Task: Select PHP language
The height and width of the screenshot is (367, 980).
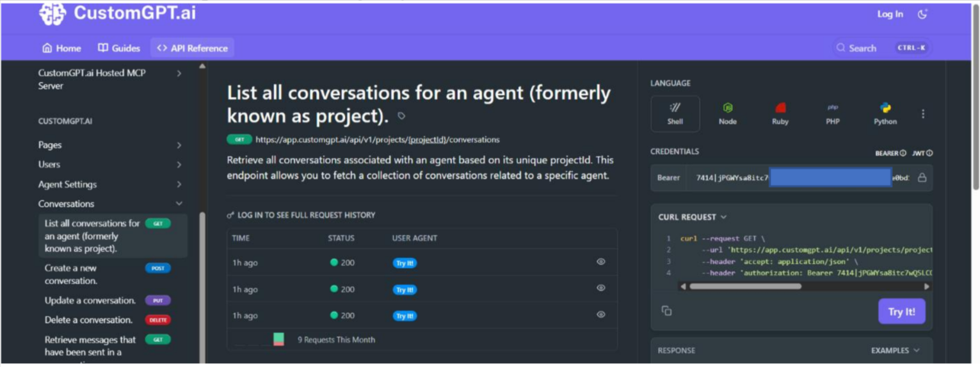Action: click(833, 114)
